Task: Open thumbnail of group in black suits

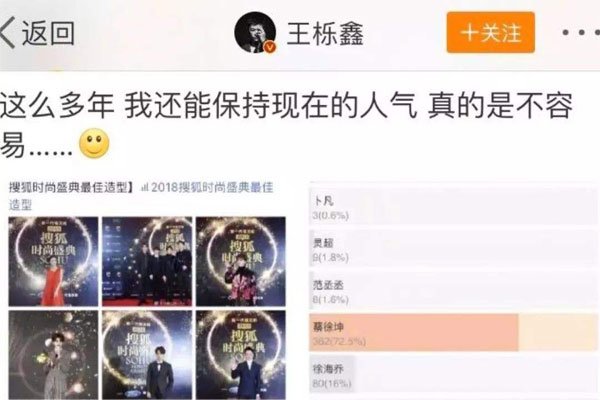Action: pos(147,261)
